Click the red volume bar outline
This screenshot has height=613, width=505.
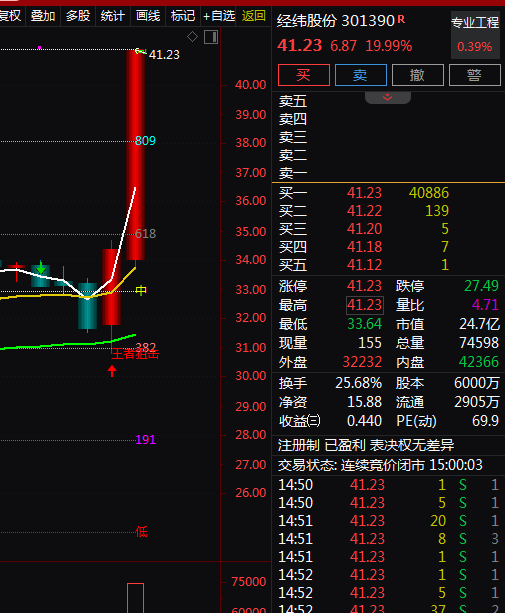click(135, 598)
